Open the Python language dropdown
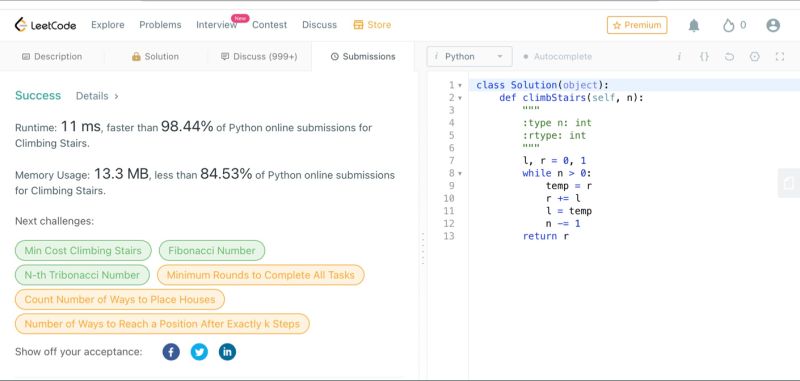This screenshot has height=381, width=800. click(469, 57)
